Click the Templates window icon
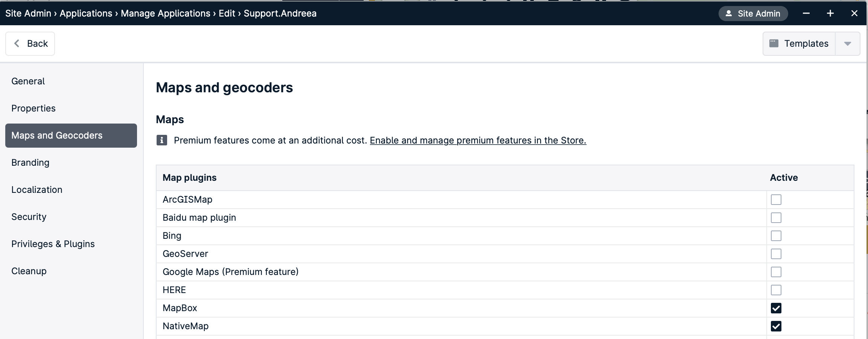The width and height of the screenshot is (868, 339). pos(774,43)
